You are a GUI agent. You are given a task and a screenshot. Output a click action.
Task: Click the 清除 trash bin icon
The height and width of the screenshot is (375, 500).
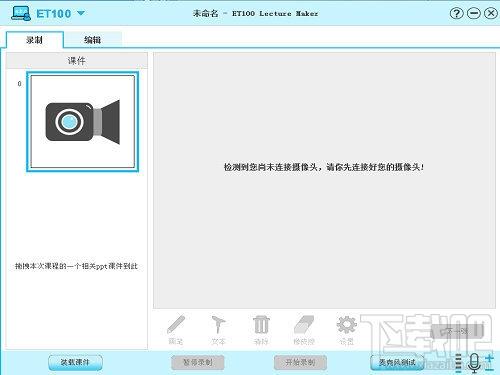click(x=261, y=325)
